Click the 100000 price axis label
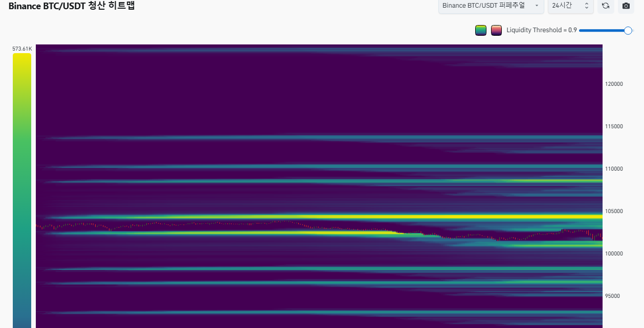Viewport: 644px width, 328px height. pos(614,253)
